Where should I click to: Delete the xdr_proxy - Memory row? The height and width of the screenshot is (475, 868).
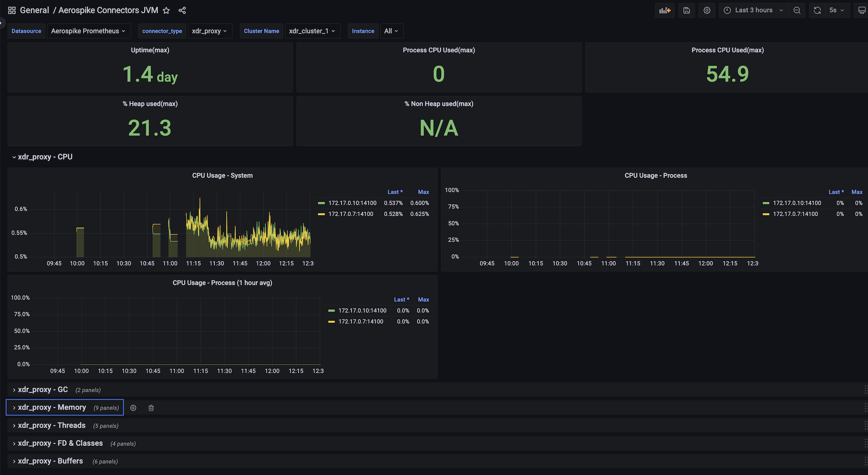[151, 408]
